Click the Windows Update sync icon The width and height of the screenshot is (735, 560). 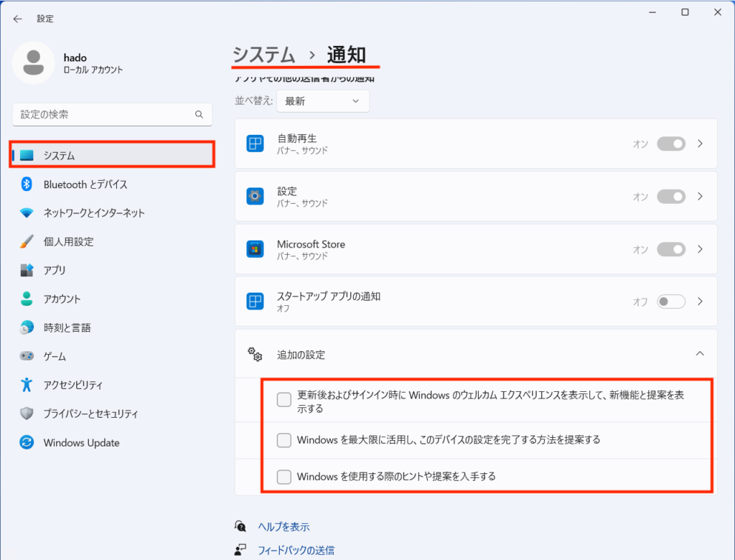27,443
